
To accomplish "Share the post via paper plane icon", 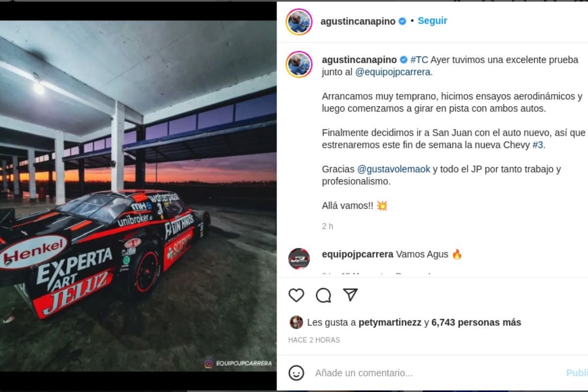I will pyautogui.click(x=350, y=294).
